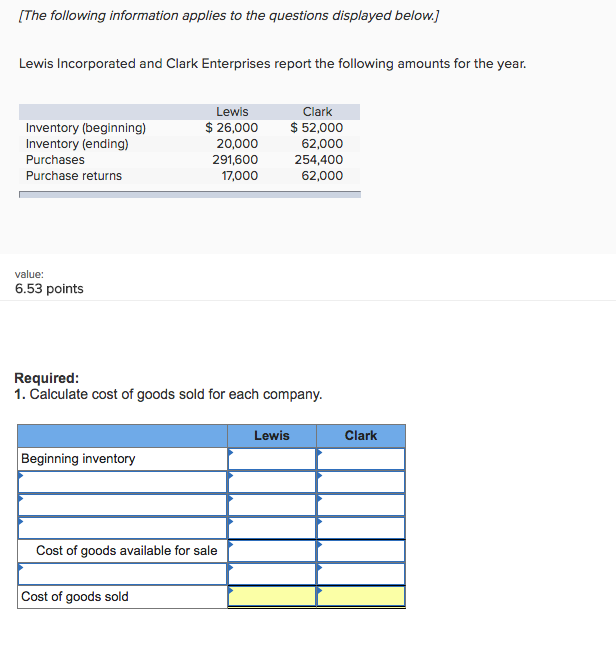Click the 'Inventory (ending)' row label
616x661 pixels.
pyautogui.click(x=77, y=144)
